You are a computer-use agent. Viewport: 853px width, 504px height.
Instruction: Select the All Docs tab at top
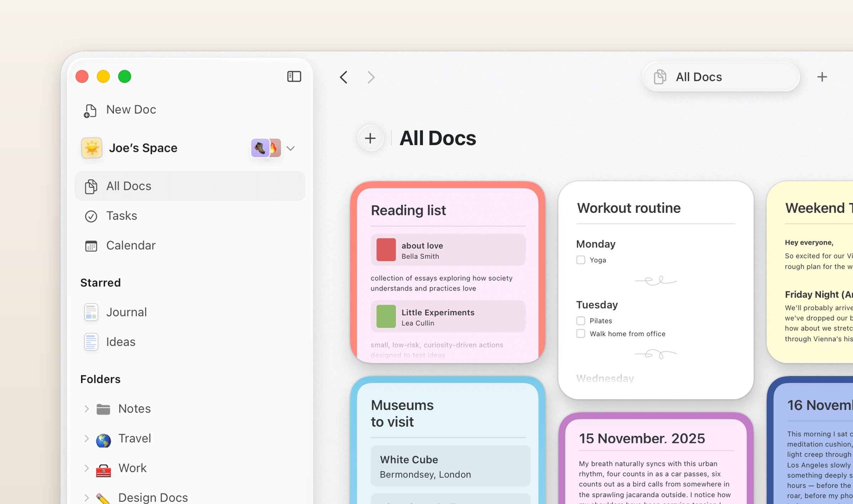[721, 77]
